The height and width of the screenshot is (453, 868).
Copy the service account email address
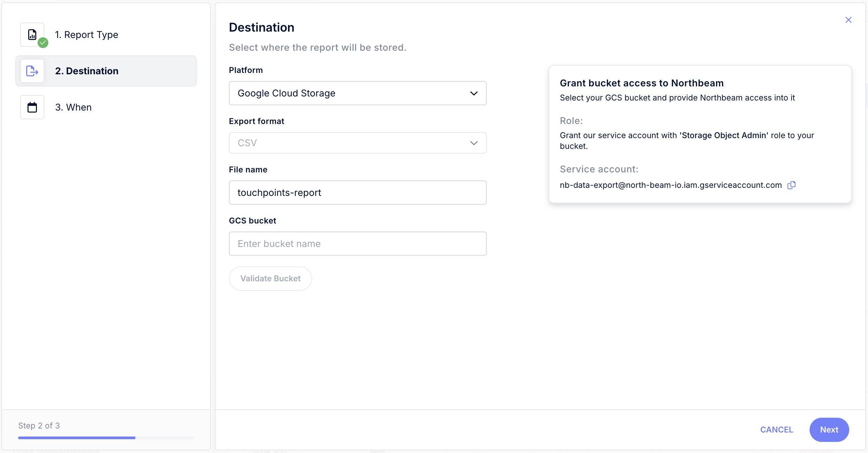pos(791,185)
